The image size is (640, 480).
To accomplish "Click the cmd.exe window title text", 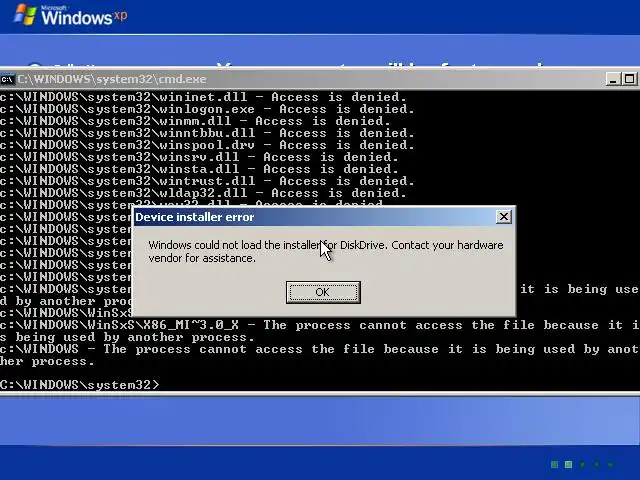I will click(112, 79).
